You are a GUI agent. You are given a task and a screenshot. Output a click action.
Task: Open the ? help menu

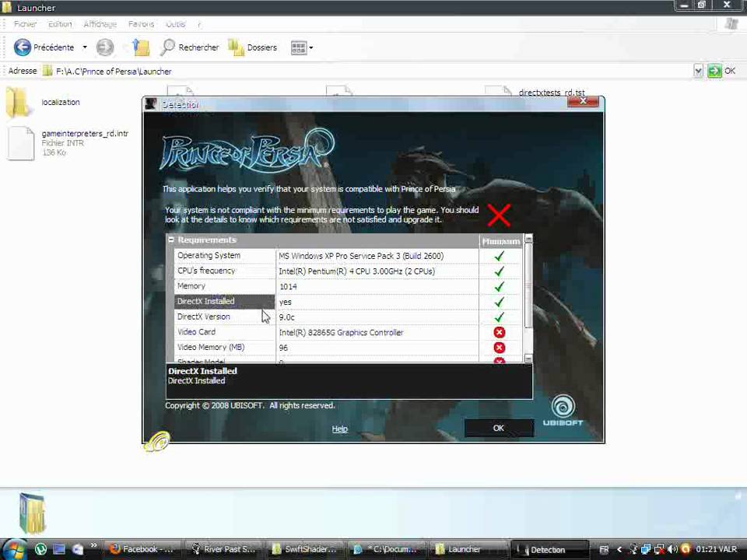pyautogui.click(x=198, y=24)
